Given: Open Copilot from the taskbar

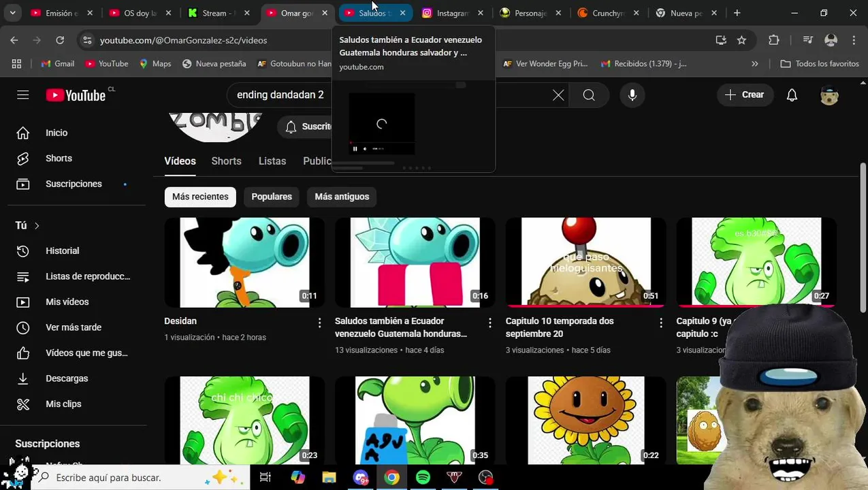Looking at the screenshot, I should (298, 477).
